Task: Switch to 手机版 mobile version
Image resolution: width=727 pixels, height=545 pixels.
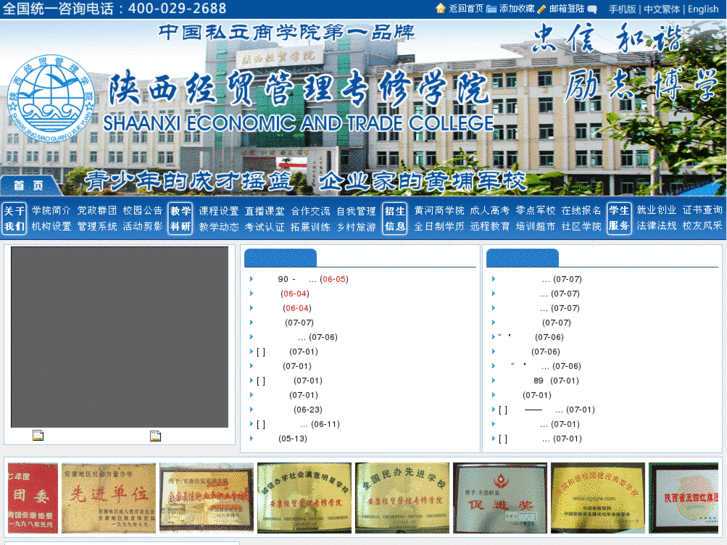Action: coord(622,9)
